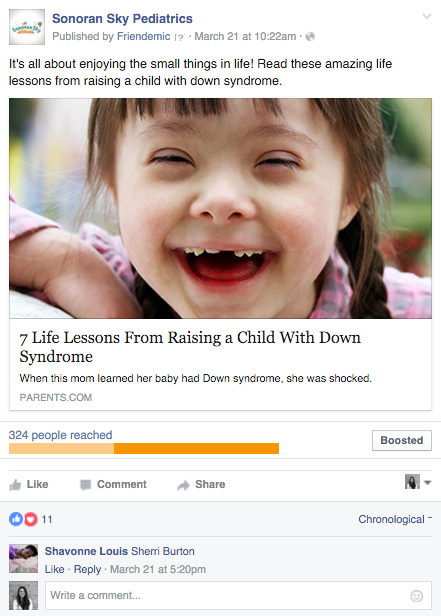441x616 pixels.
Task: Click the Comment action on the post
Action: pos(113,484)
